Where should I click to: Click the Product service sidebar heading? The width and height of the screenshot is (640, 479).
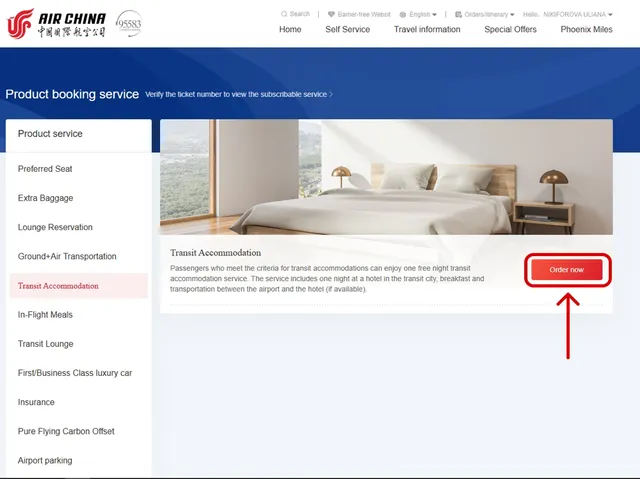pyautogui.click(x=50, y=134)
